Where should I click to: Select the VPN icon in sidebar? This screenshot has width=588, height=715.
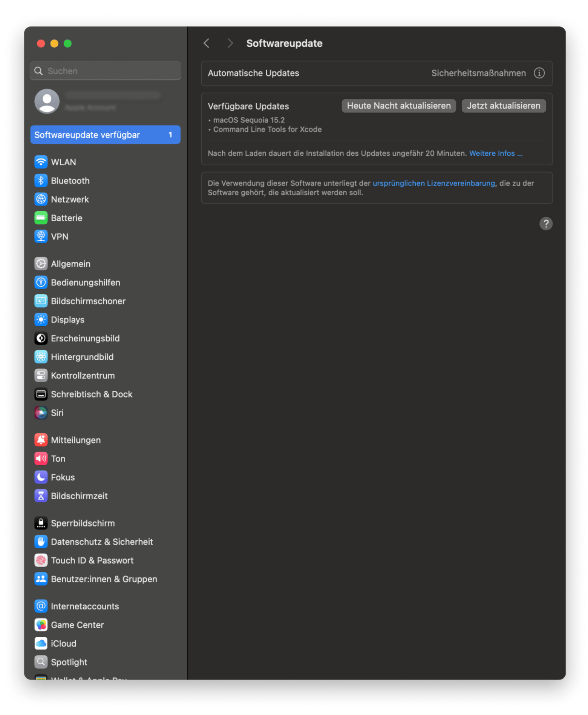pos(41,236)
